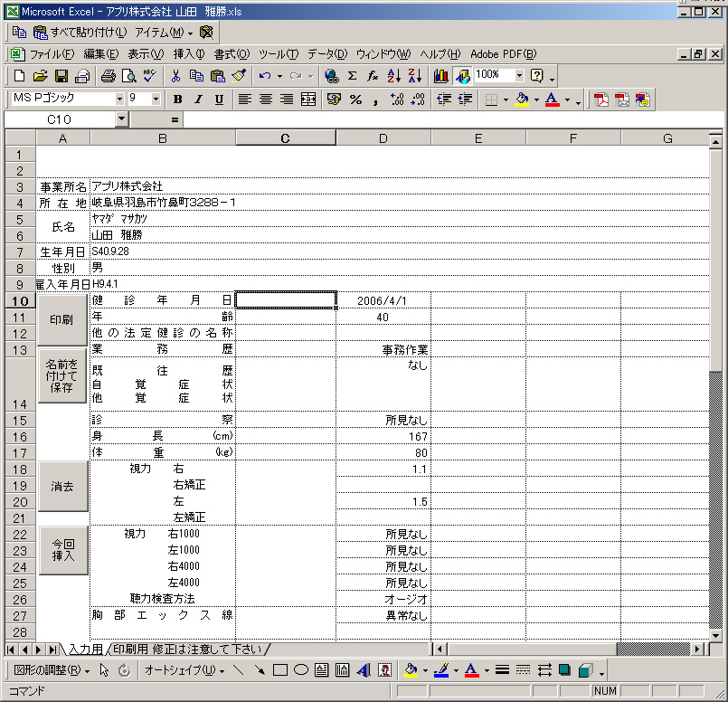Click the Format Painter brush icon

239,76
